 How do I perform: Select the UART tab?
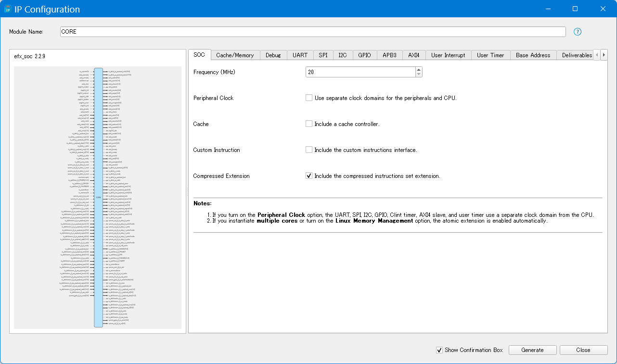coord(300,55)
